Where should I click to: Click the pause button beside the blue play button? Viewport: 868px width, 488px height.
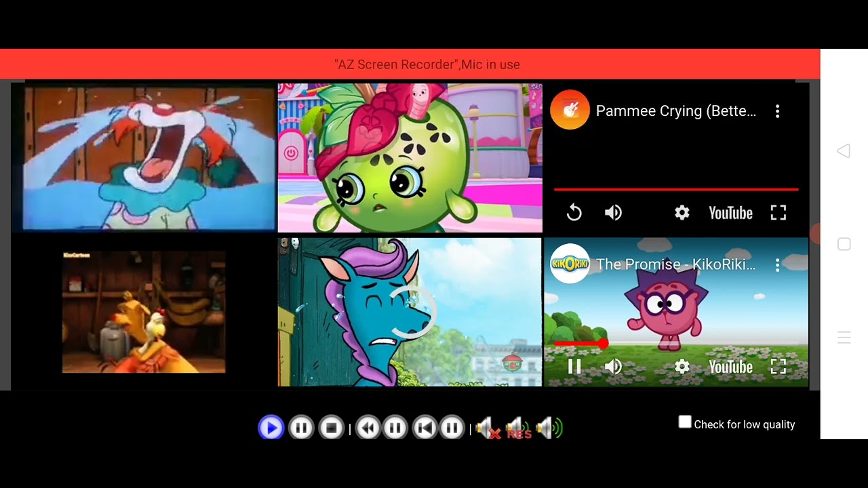[x=301, y=428]
